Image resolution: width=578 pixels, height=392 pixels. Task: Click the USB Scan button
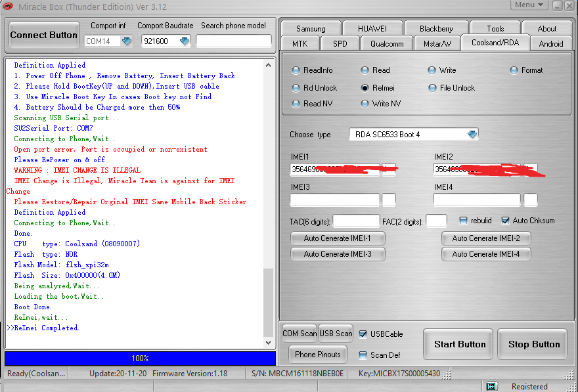(336, 334)
